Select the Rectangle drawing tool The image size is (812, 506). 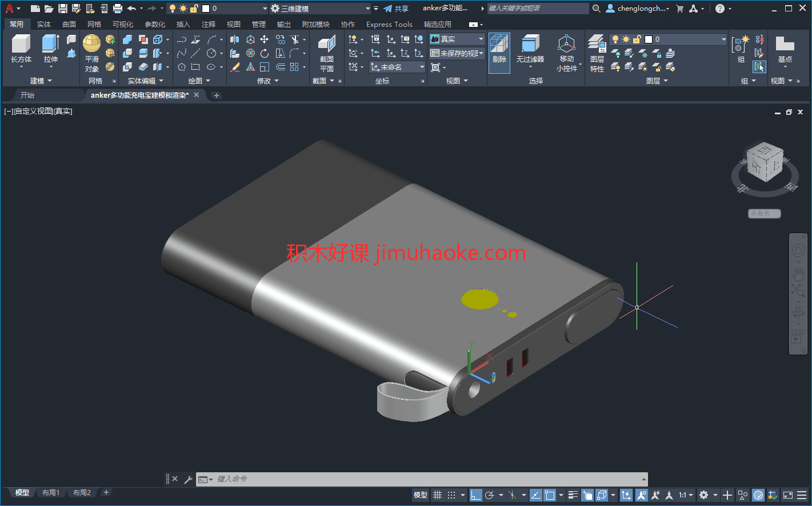click(x=195, y=67)
